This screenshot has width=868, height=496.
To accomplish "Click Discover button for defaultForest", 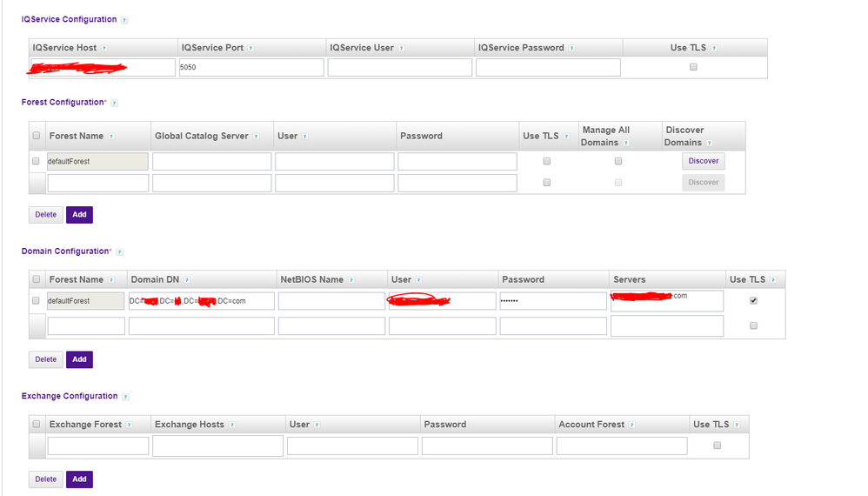I will click(x=703, y=161).
